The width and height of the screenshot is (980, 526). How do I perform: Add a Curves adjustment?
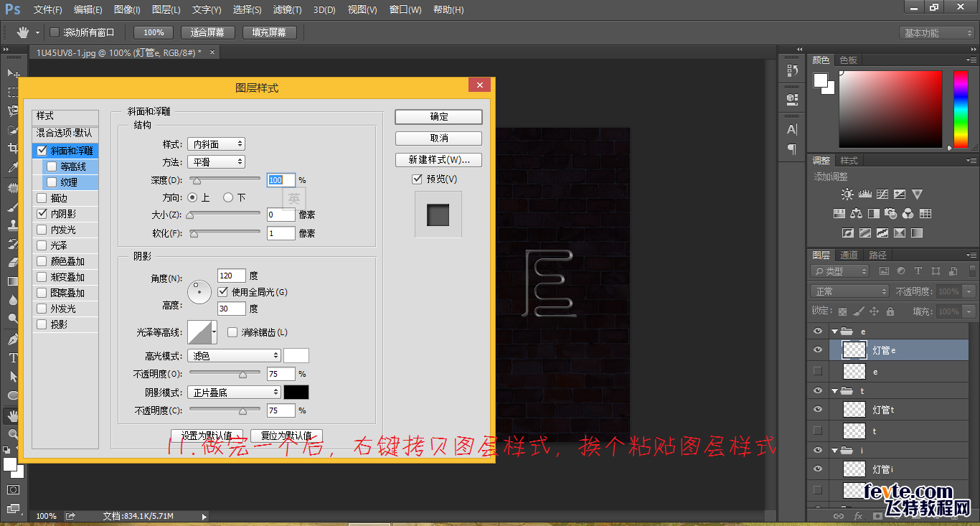(x=882, y=194)
